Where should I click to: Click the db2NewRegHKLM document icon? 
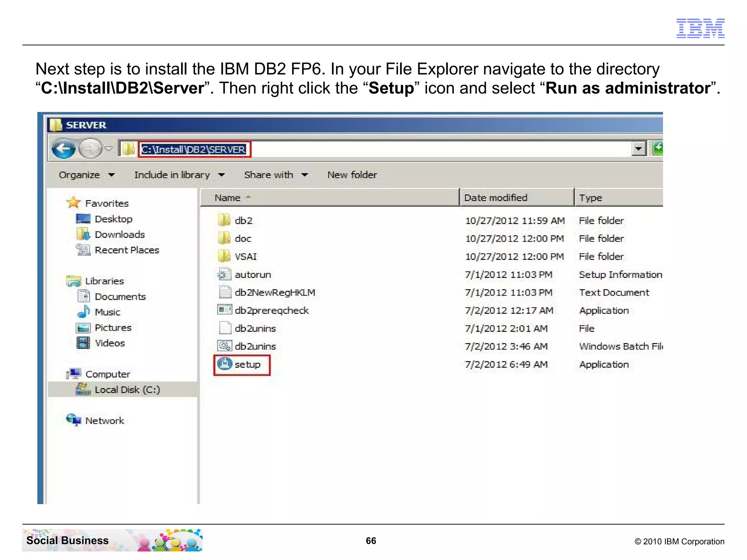[225, 292]
